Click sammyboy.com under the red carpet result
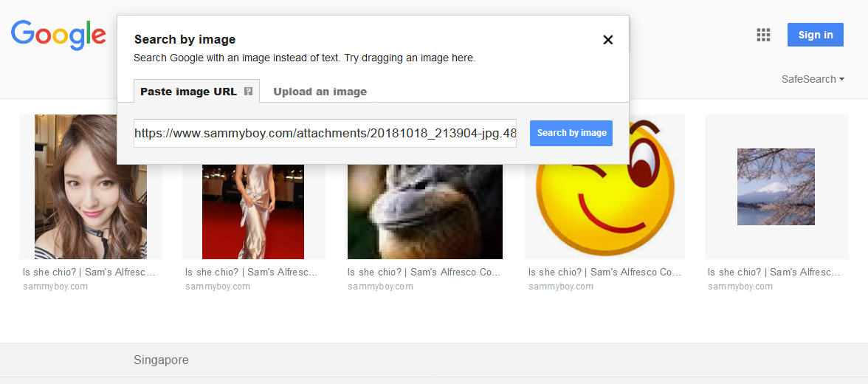Screen dimensions: 868x384 [x=218, y=287]
